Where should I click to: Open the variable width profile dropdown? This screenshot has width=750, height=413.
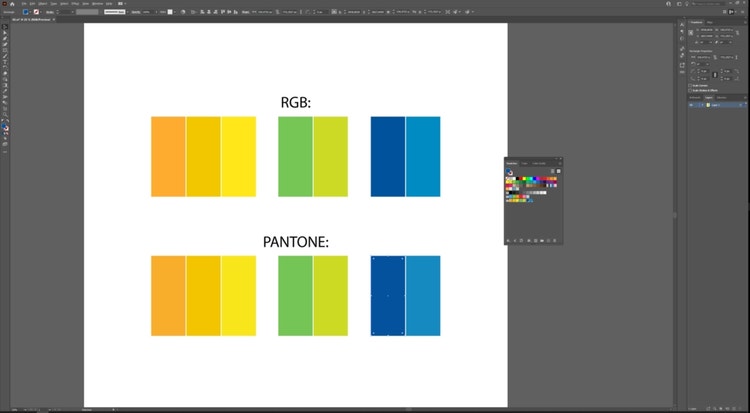[x=100, y=12]
